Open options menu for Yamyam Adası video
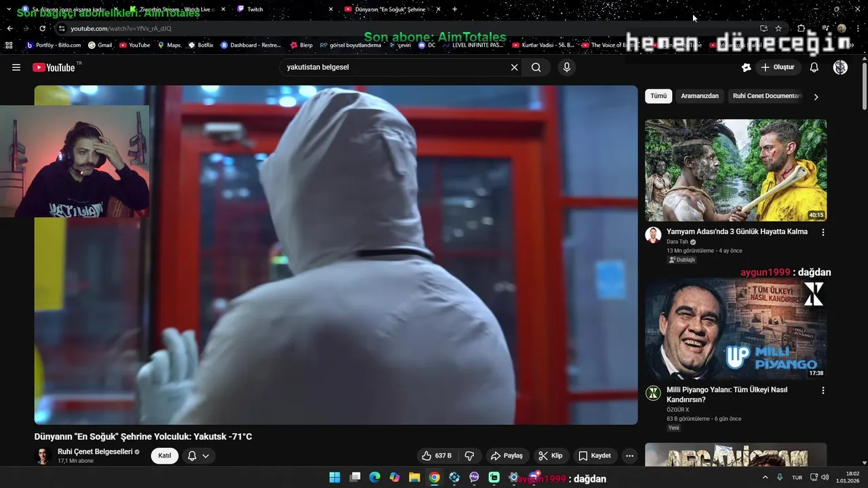 pyautogui.click(x=823, y=232)
